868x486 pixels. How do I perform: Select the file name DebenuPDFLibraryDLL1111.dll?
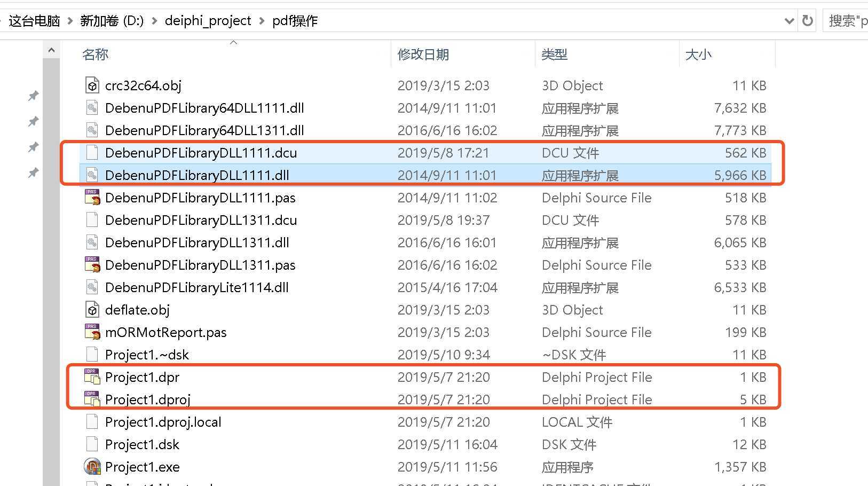point(197,175)
